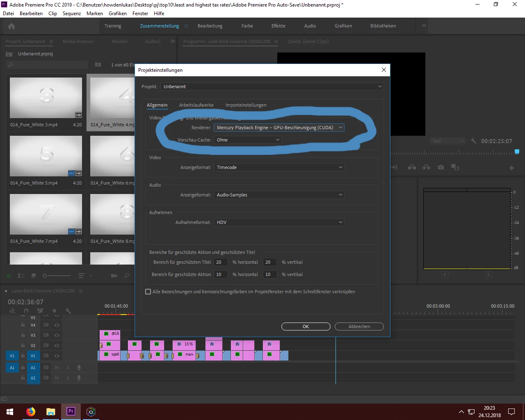This screenshot has height=420, width=525.
Task: Go to the Home screen icon
Action: point(11,26)
